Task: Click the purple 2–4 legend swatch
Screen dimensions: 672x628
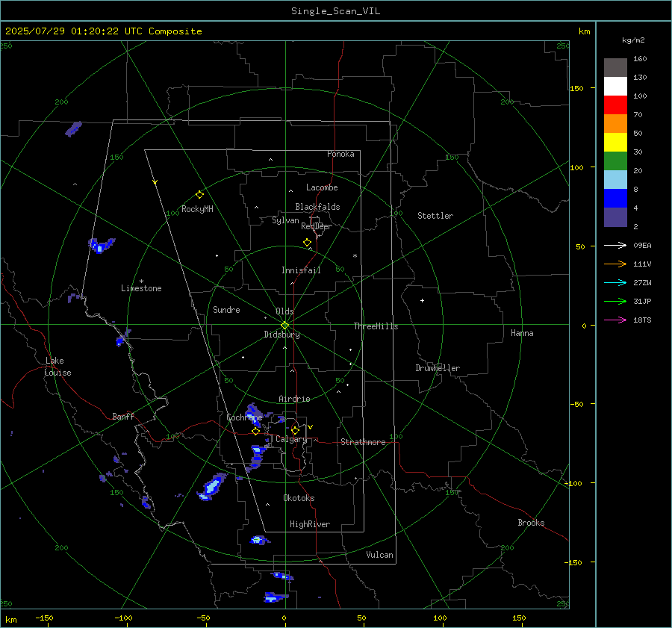Action: [x=615, y=217]
